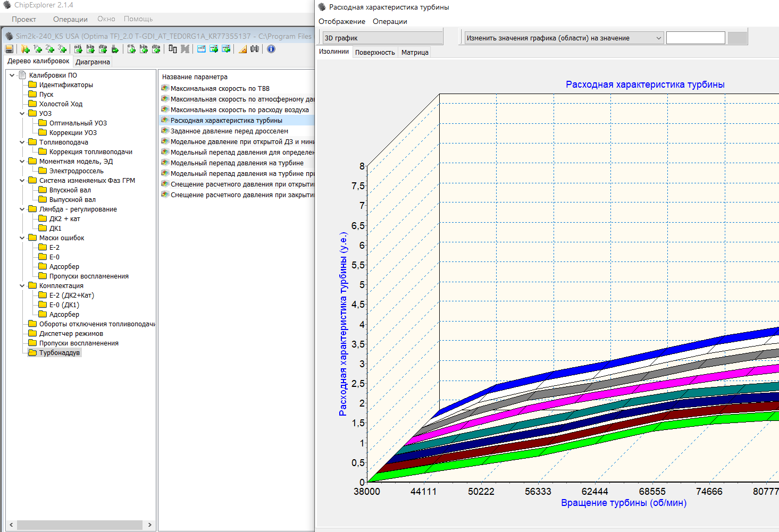Image resolution: width=779 pixels, height=532 pixels.
Task: Collapse the Маски ошибок tree branch
Action: click(x=22, y=238)
